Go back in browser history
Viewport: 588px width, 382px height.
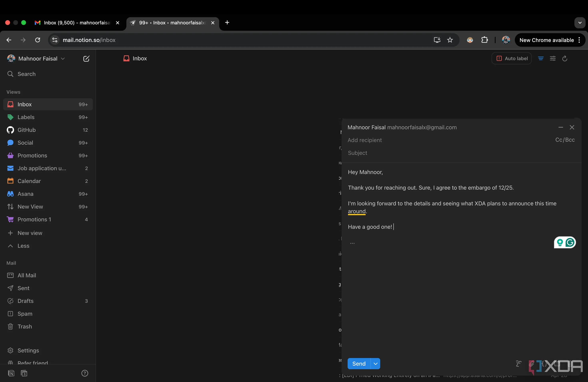(x=9, y=40)
